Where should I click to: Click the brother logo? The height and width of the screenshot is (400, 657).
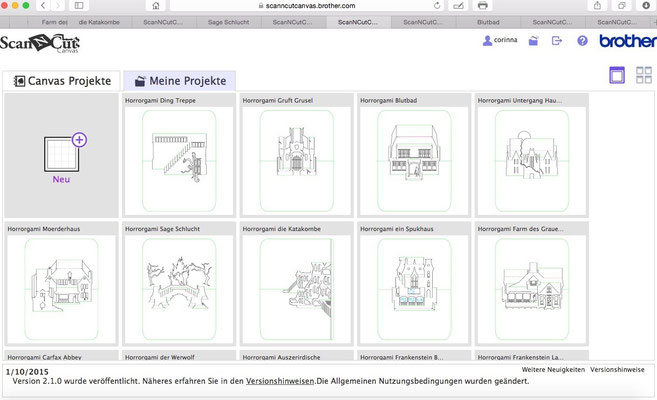coord(628,41)
